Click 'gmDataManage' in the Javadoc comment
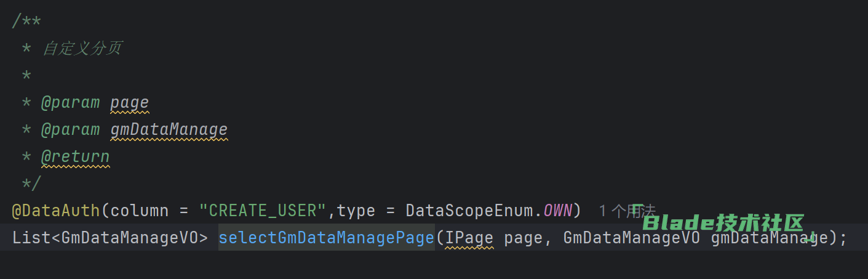The width and height of the screenshot is (868, 279). point(169,129)
